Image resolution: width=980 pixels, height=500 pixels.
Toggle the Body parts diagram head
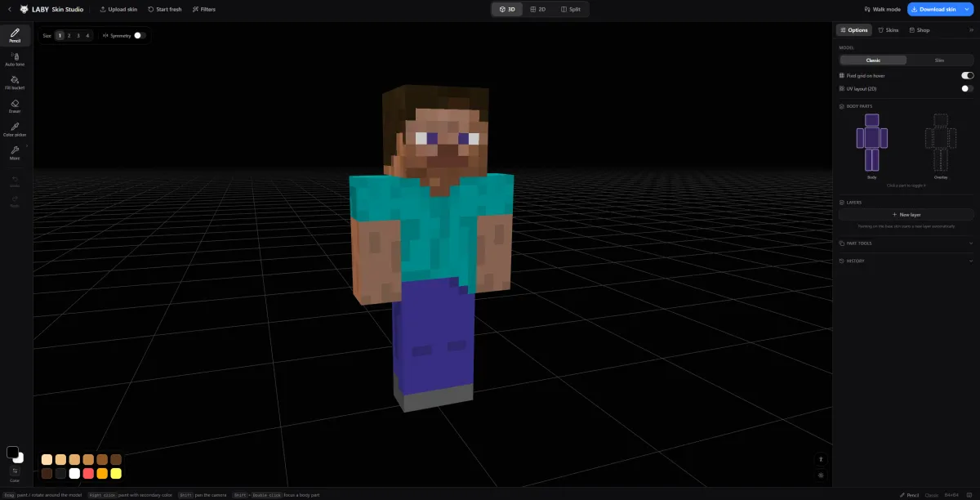tap(871, 120)
